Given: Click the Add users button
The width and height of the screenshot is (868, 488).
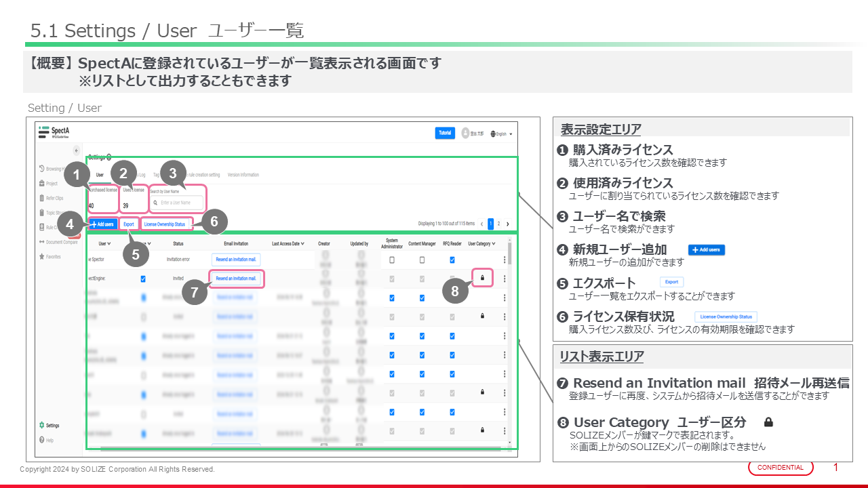Looking at the screenshot, I should (x=102, y=224).
